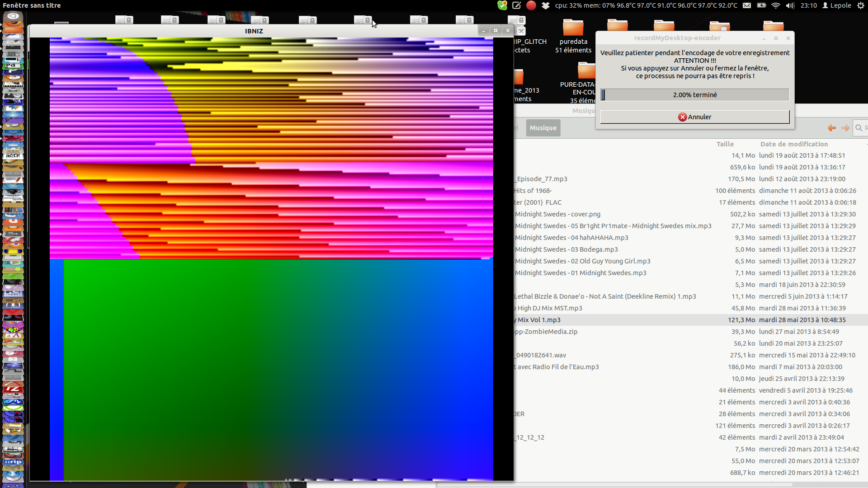Click the sound volume indicator

790,5
